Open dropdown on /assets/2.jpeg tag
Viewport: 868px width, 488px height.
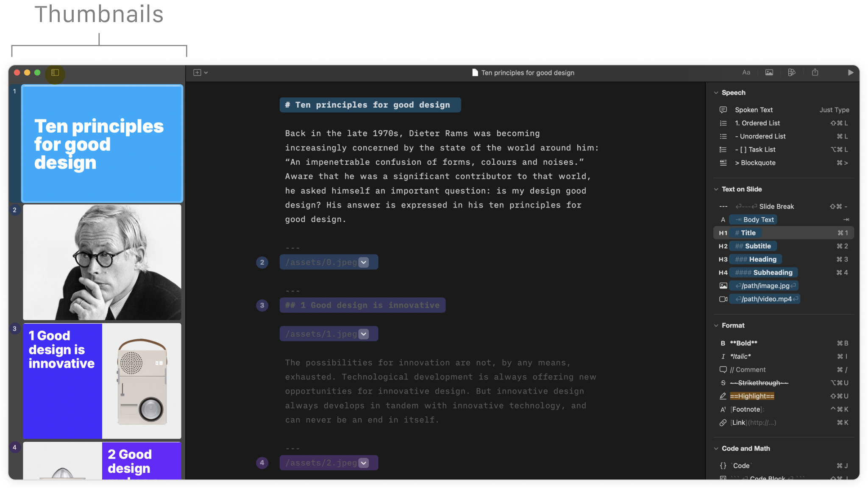[x=364, y=463]
